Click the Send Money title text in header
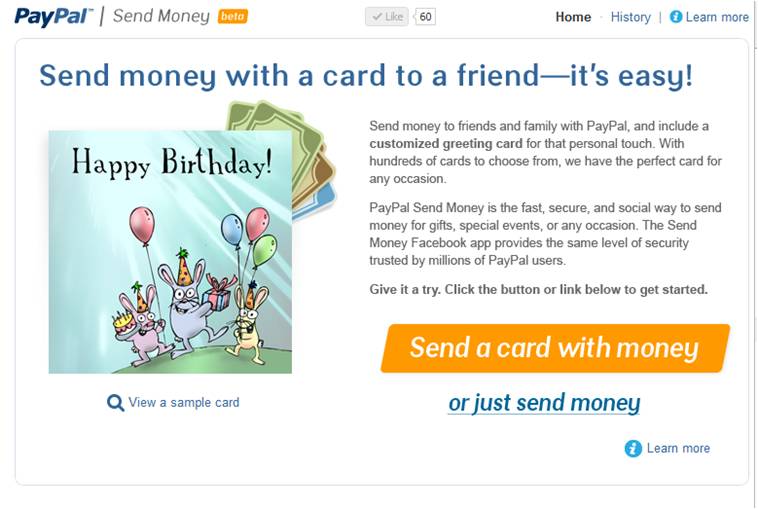 point(161,16)
